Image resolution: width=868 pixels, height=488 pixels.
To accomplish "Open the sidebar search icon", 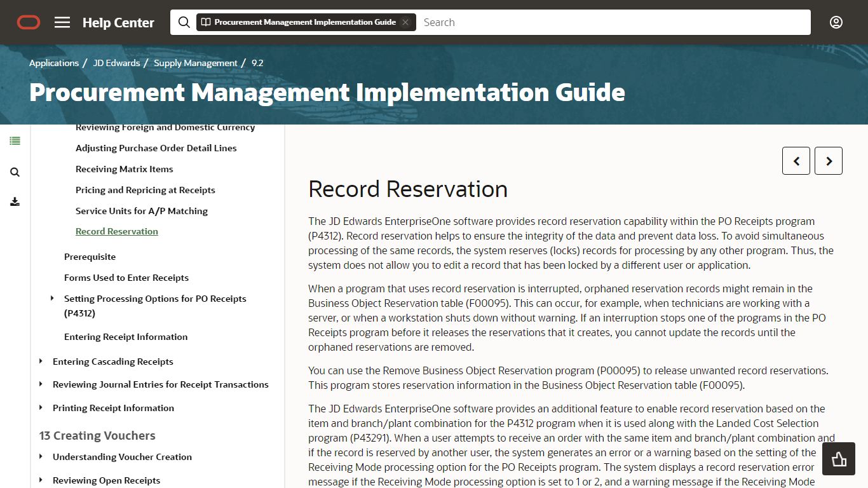I will [15, 172].
